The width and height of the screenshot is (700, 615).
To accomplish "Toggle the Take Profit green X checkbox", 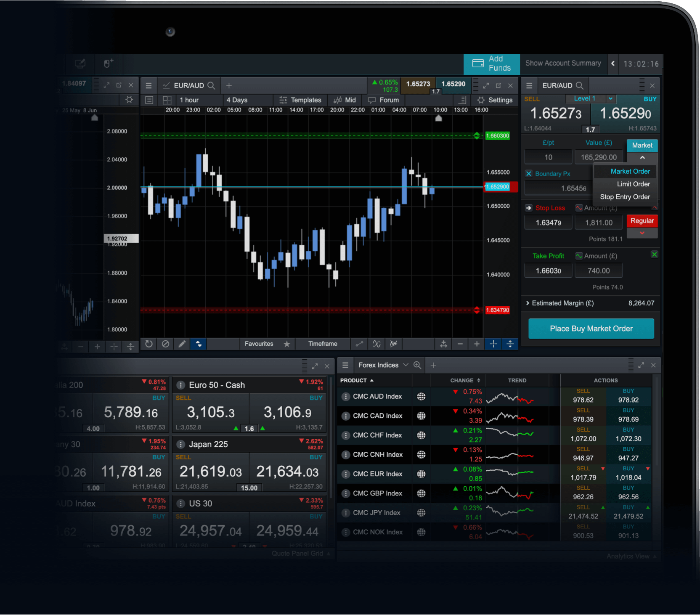I will (x=654, y=254).
